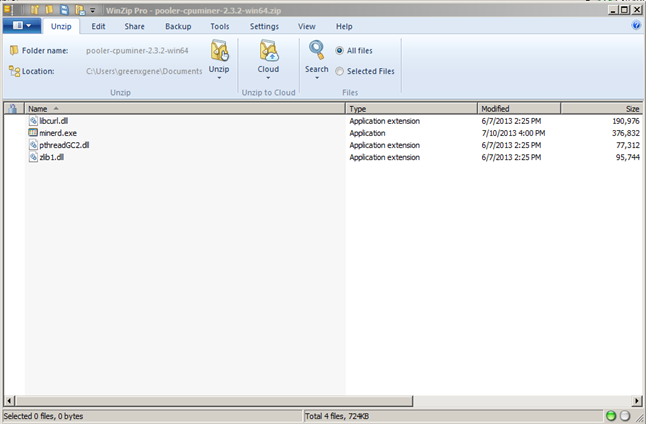Click the open zip quick-access icon
This screenshot has width=646, height=424.
coord(49,10)
